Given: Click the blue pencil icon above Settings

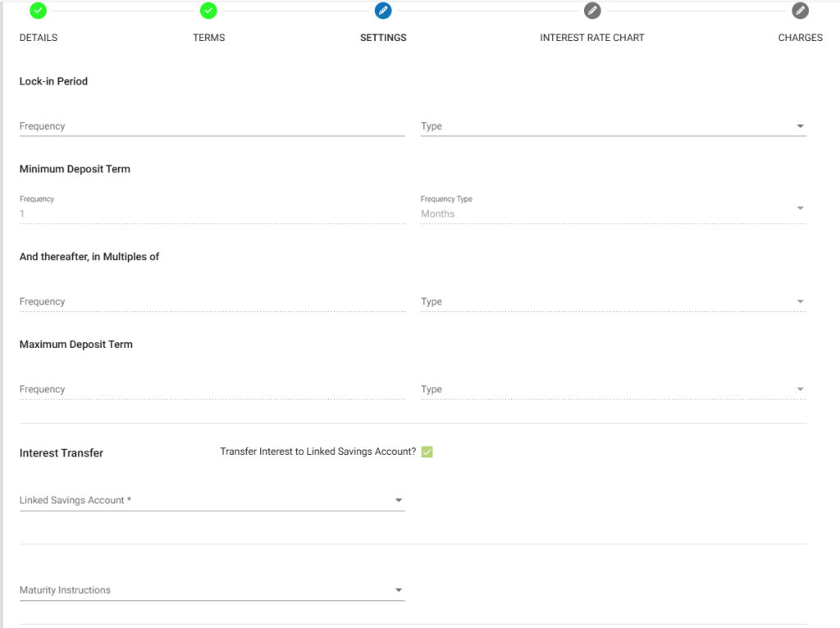Looking at the screenshot, I should point(383,11).
